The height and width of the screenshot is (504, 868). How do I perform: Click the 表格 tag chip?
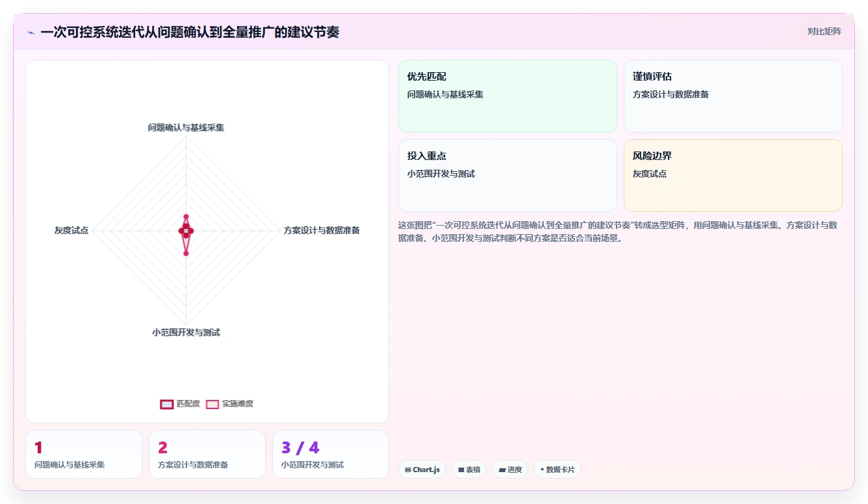coord(469,470)
